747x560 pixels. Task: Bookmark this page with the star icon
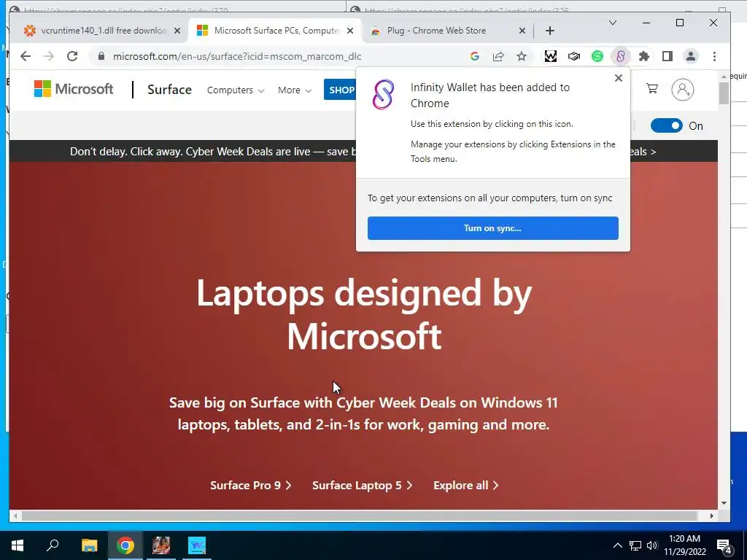pos(522,56)
